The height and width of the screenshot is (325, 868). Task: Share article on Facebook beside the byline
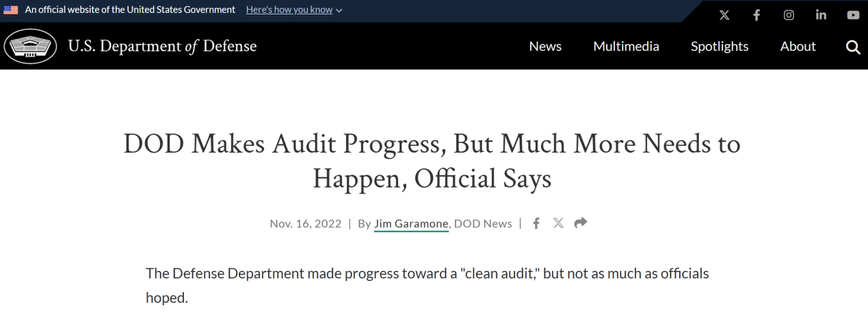point(536,223)
